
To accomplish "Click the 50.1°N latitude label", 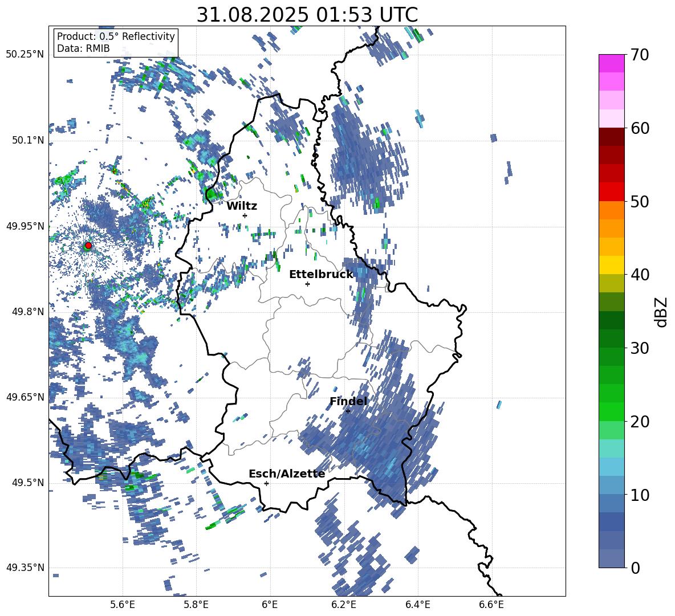I will tap(27, 140).
